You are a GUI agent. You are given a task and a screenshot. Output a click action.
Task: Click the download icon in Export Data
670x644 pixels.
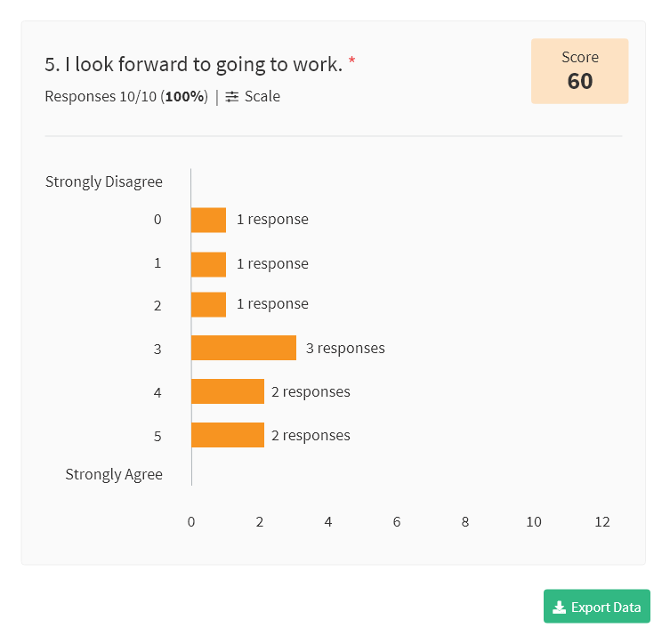coord(559,607)
